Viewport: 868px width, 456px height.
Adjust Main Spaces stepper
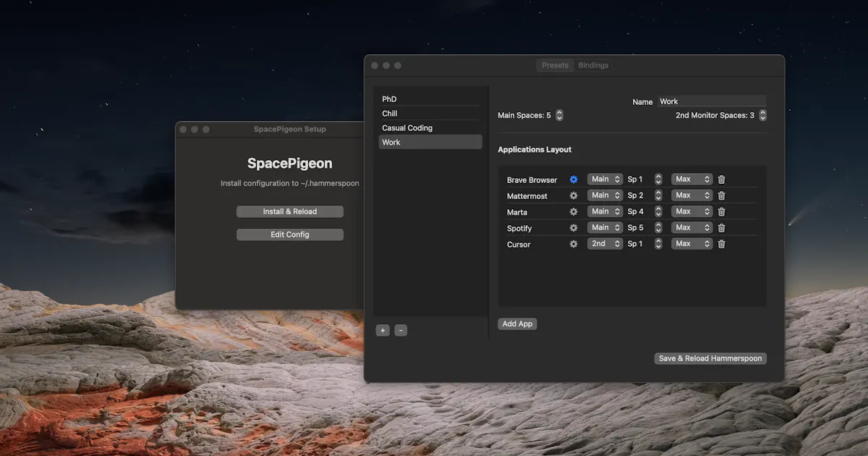coord(559,115)
